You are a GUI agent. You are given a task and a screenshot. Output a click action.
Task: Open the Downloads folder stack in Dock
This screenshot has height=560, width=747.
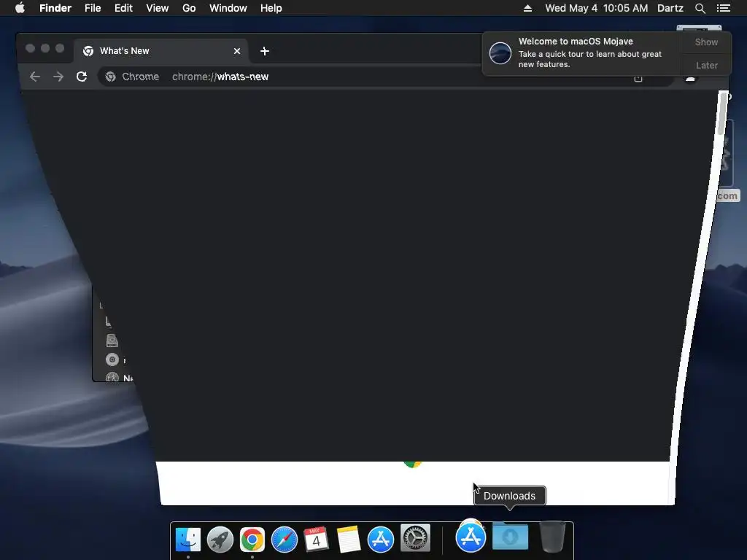pos(510,536)
